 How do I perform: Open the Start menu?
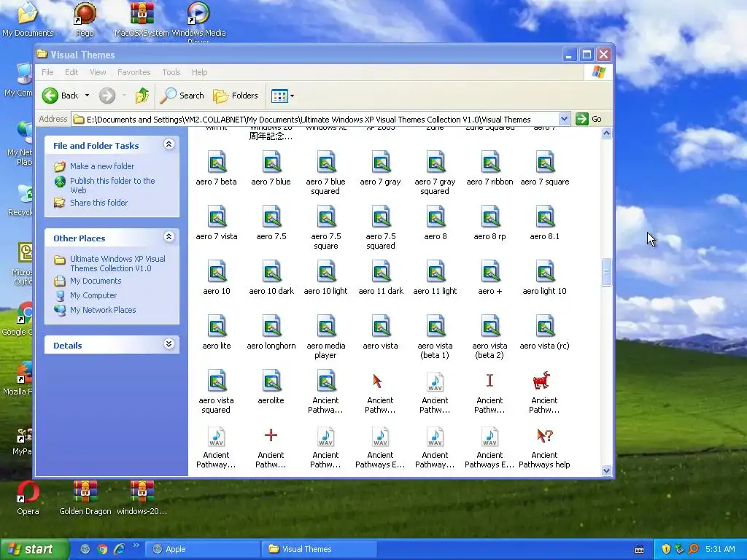pos(35,549)
